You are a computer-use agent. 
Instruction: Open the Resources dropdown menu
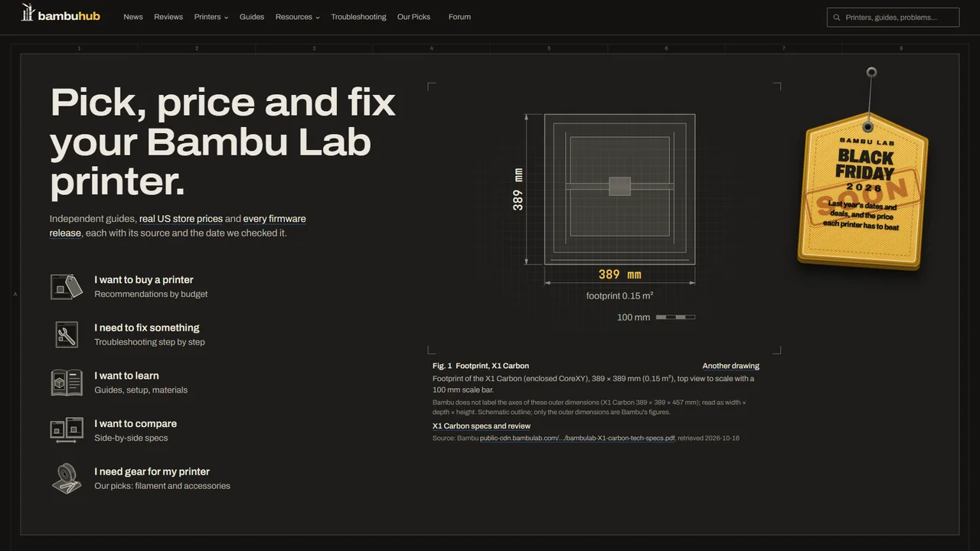pos(298,17)
